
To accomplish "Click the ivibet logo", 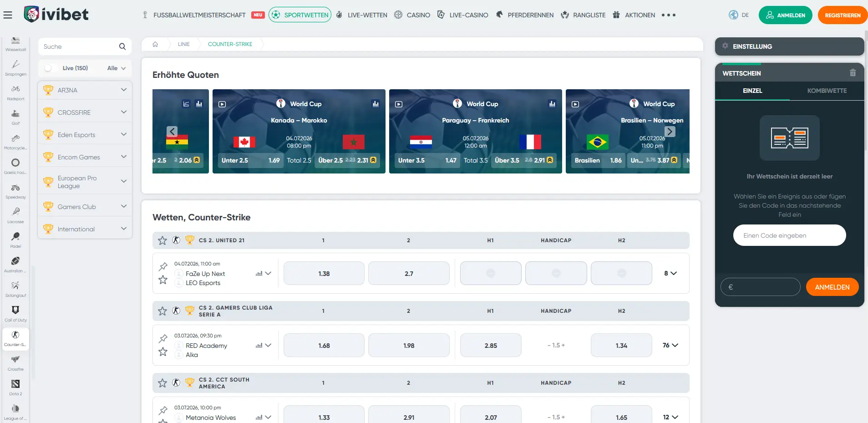I will click(x=56, y=15).
